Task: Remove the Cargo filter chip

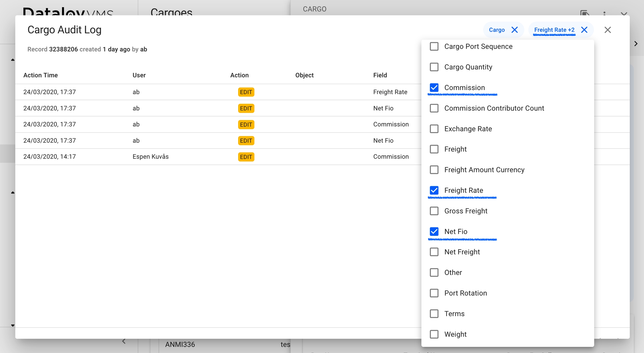Action: 515,30
